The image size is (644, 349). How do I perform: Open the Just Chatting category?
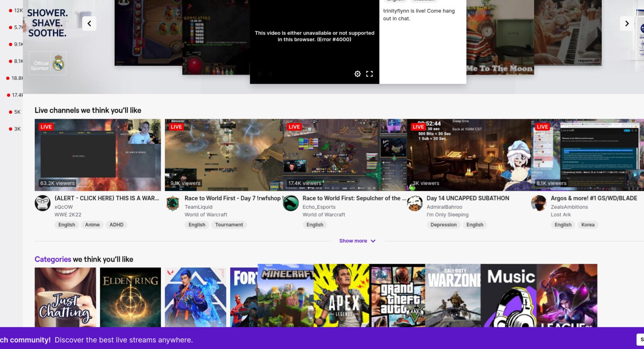(65, 297)
